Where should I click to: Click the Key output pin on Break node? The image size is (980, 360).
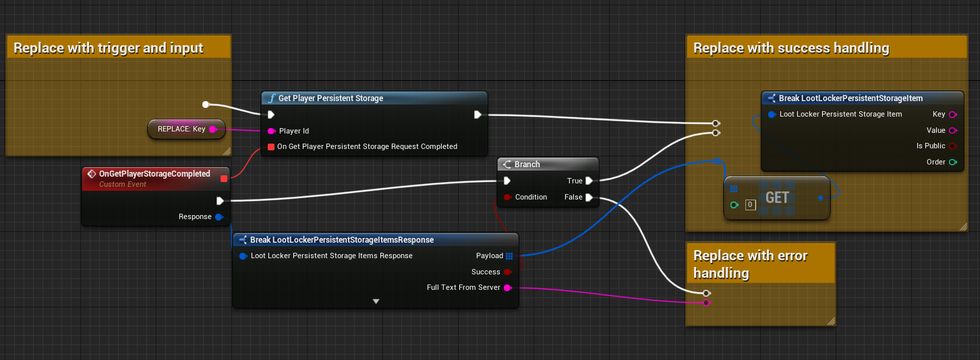pos(952,115)
